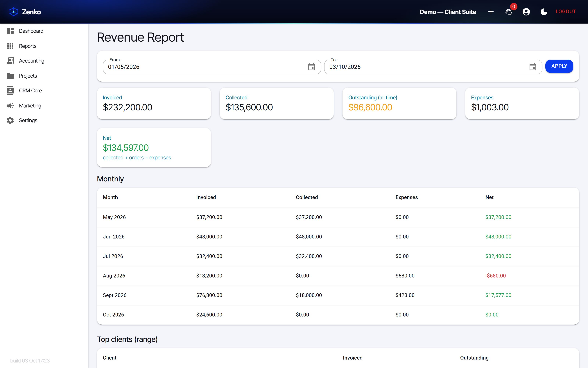Screen dimensions: 588x368
Task: Click the Collected total $135,600.00
Action: [249, 107]
